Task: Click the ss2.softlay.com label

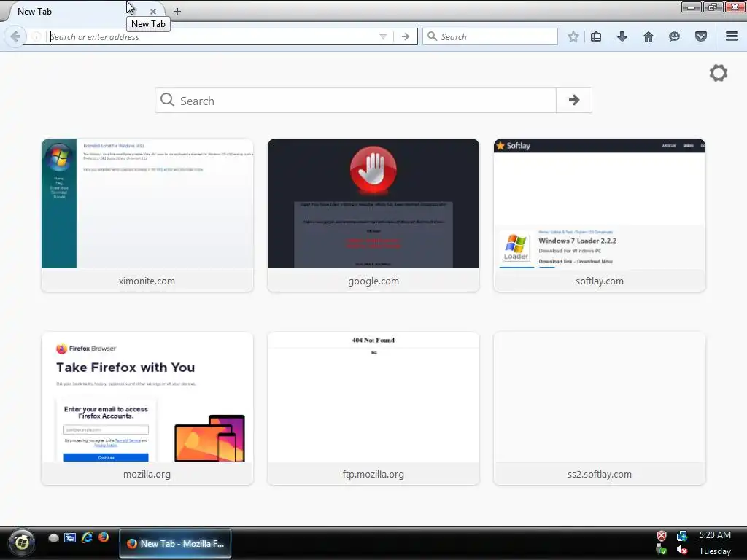Action: click(x=600, y=474)
